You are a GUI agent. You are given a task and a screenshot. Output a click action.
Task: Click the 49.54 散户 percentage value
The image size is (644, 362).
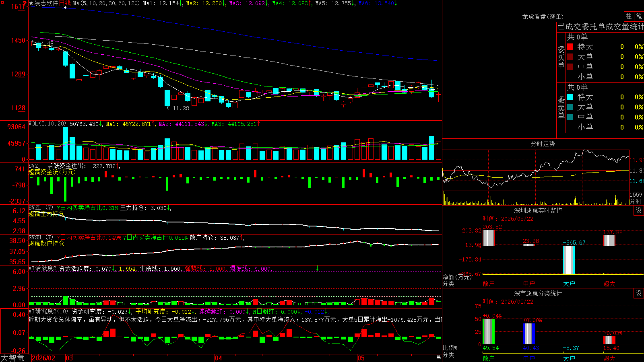coord(491,348)
